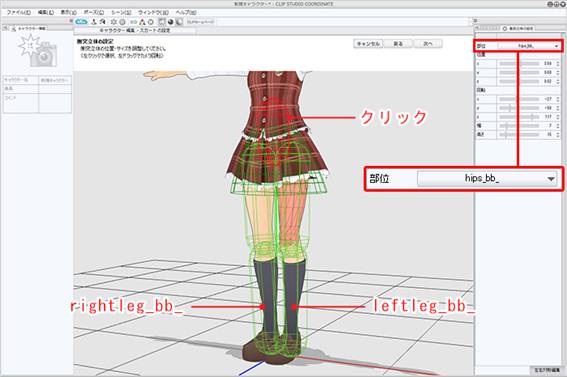This screenshot has height=377, width=567.
Task: Open the ポーズ menu
Action: [93, 12]
